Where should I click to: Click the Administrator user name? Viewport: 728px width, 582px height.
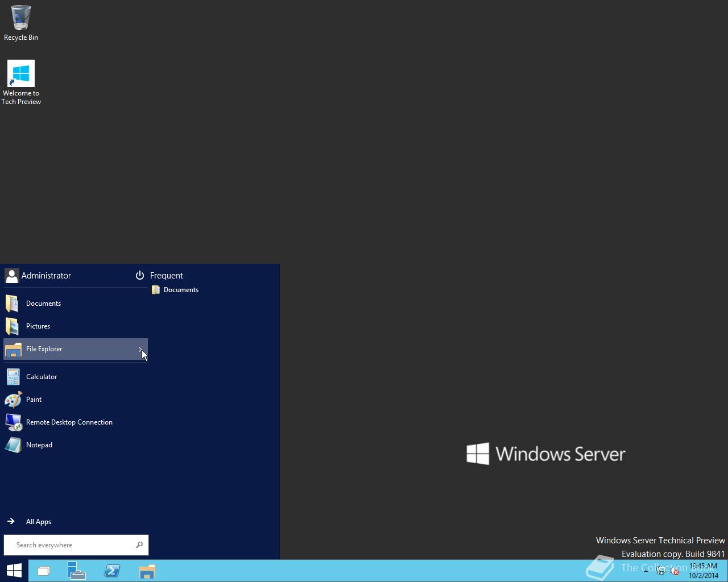(x=46, y=276)
